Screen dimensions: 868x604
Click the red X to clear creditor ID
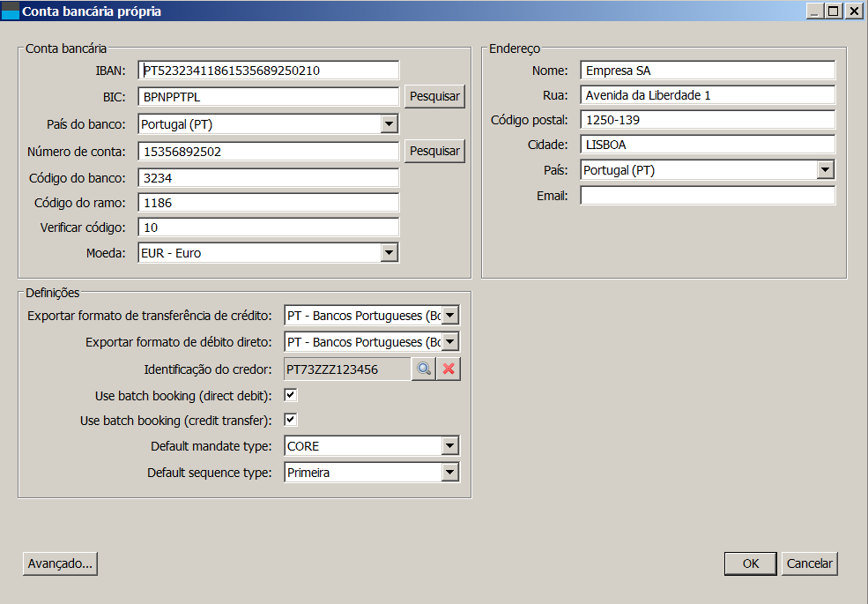pos(449,369)
